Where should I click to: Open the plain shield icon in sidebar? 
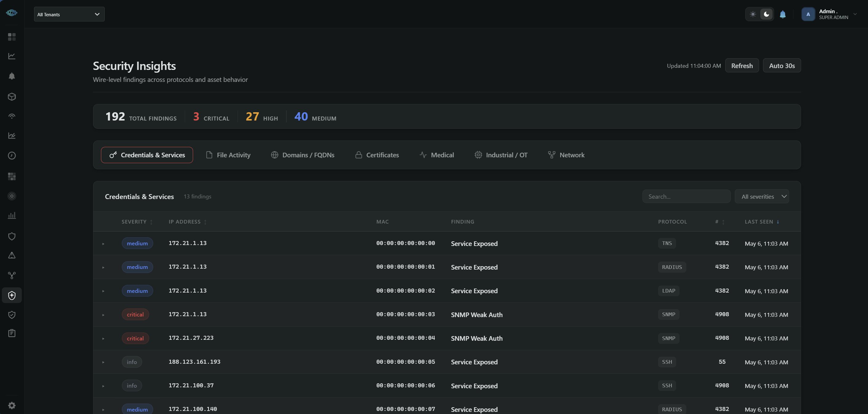point(12,236)
